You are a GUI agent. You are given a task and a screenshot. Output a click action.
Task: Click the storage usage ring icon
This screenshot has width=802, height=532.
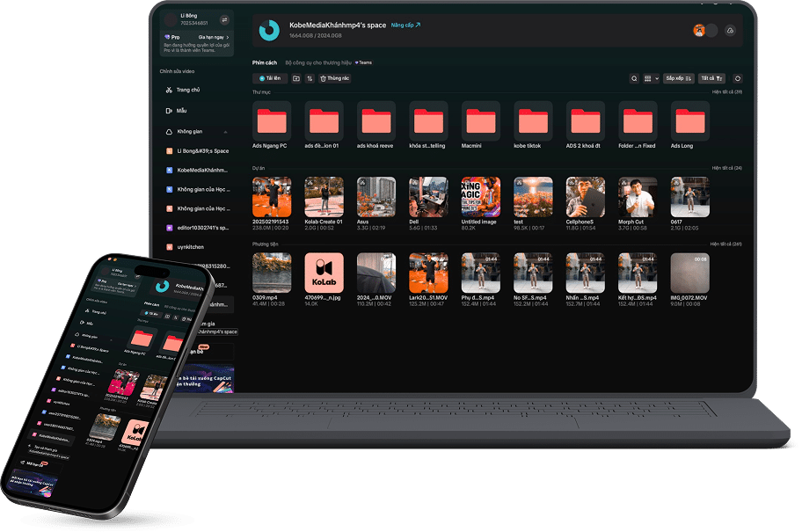[269, 31]
